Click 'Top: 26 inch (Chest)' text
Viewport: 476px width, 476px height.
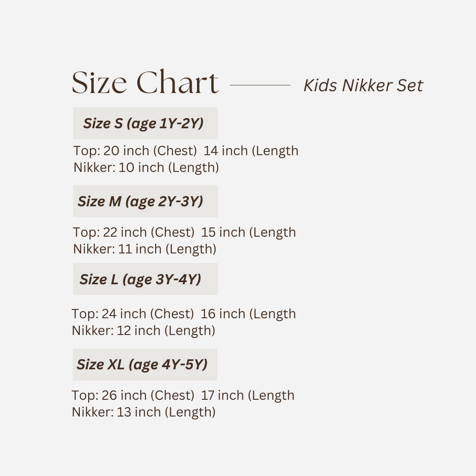point(133,396)
